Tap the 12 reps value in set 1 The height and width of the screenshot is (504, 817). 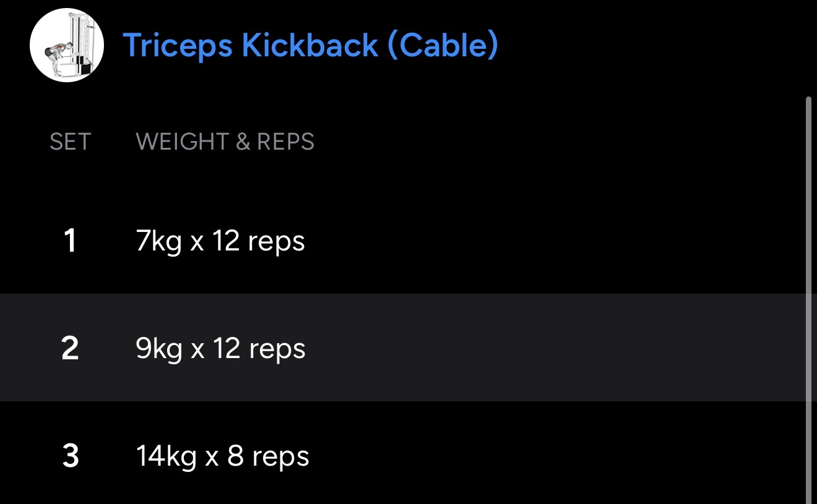[258, 241]
